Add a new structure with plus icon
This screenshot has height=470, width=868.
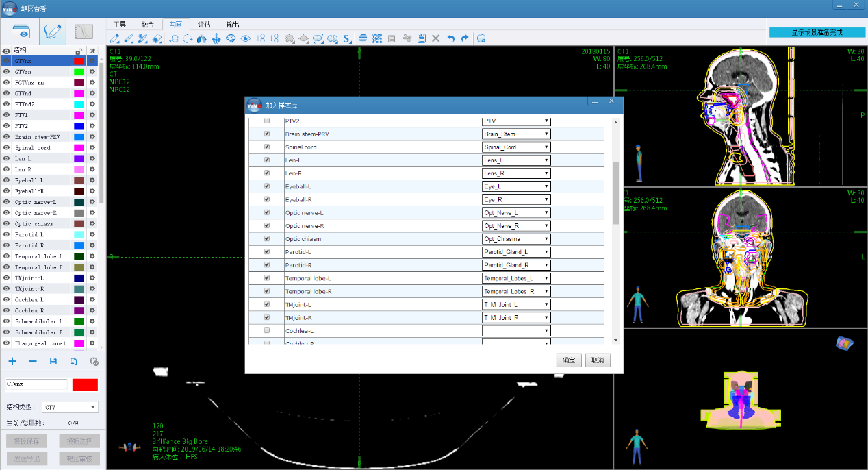12,361
